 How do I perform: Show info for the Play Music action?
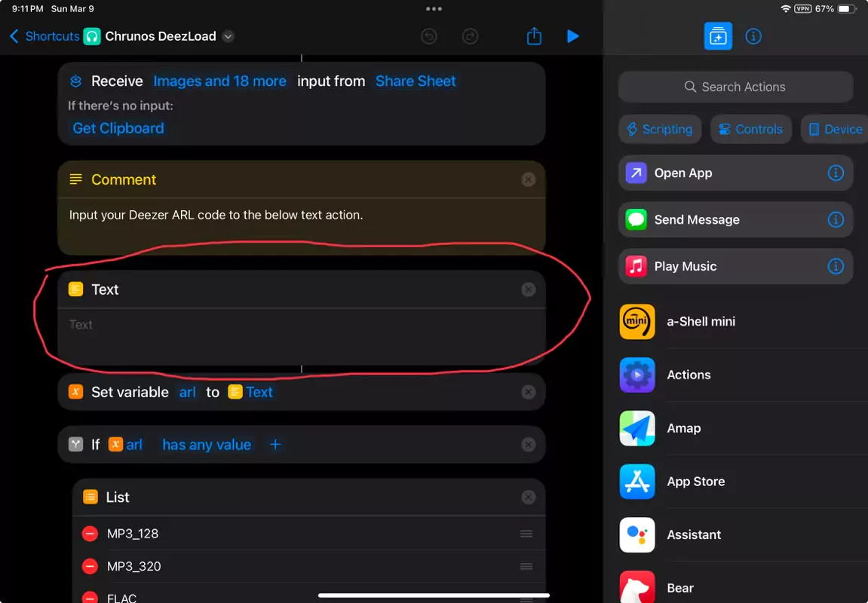tap(836, 266)
